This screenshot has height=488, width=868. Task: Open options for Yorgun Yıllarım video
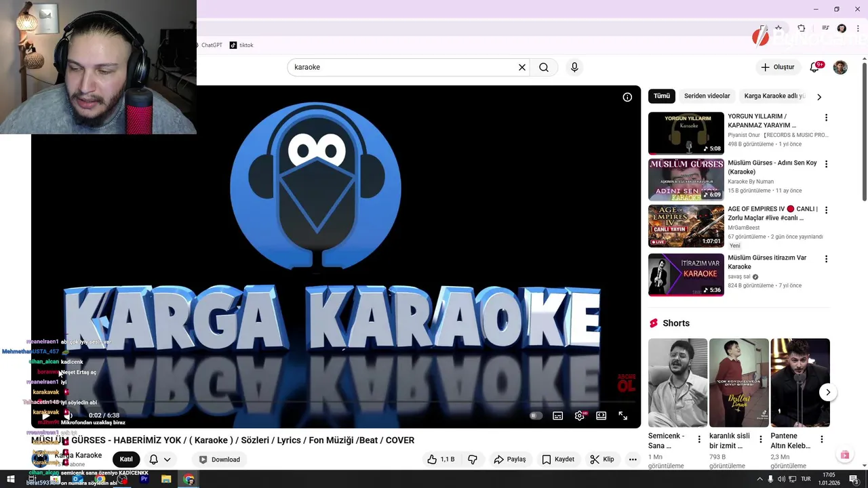click(826, 118)
